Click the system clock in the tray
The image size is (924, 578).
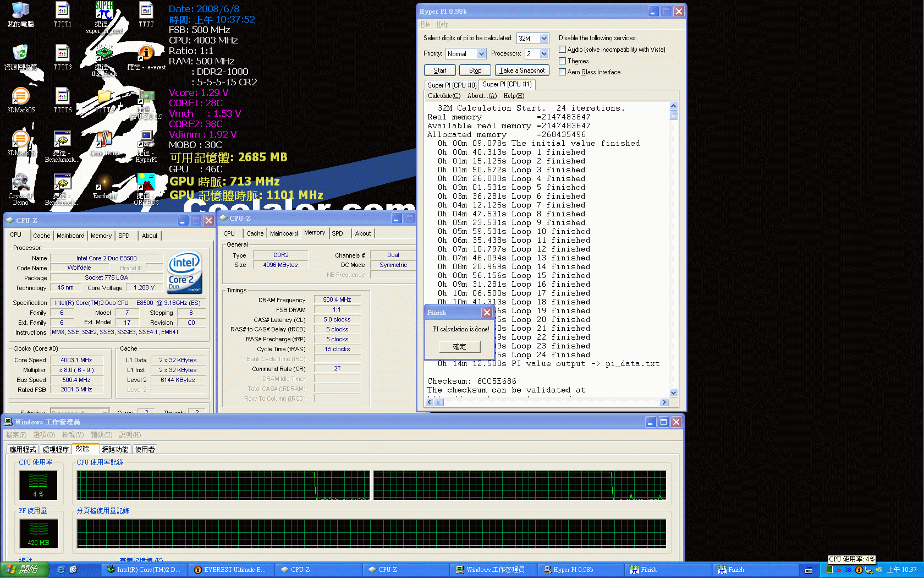(x=902, y=570)
